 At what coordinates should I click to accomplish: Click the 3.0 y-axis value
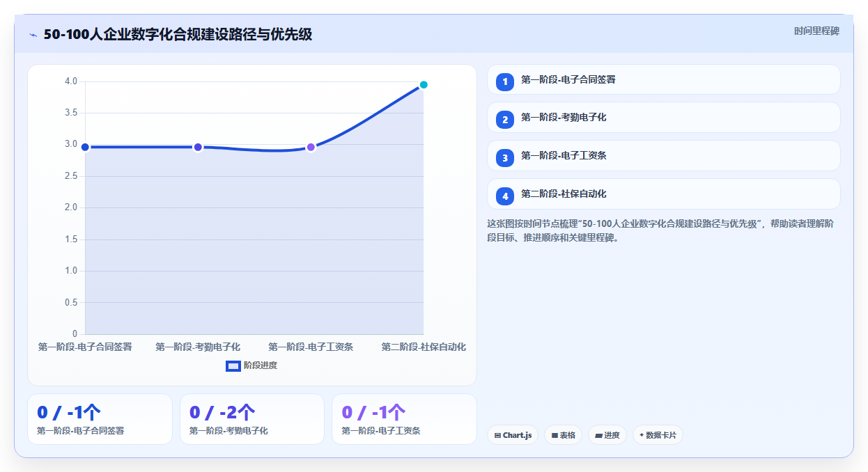71,144
